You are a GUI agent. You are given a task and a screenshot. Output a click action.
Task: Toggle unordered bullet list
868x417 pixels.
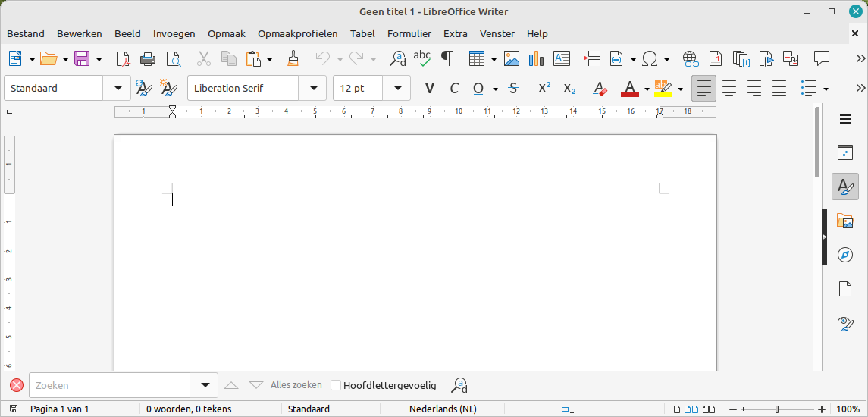click(x=810, y=88)
